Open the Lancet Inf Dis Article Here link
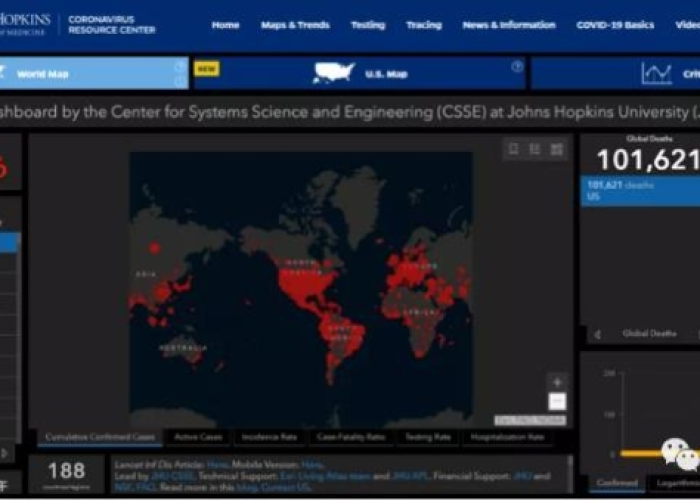Image resolution: width=700 pixels, height=500 pixels. tap(217, 465)
